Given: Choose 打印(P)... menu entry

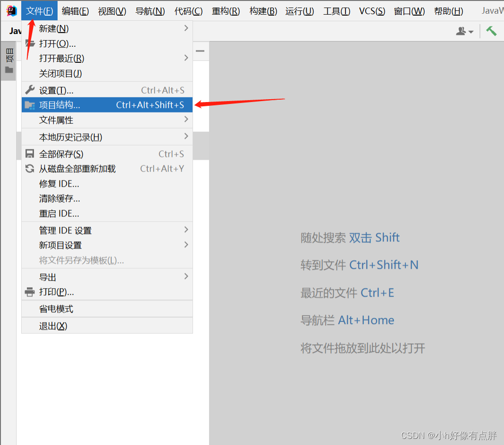Looking at the screenshot, I should coord(107,292).
